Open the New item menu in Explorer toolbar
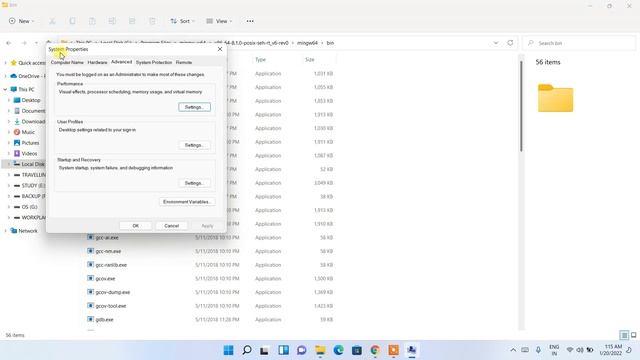Screen dimensions: 640x360 point(21,21)
